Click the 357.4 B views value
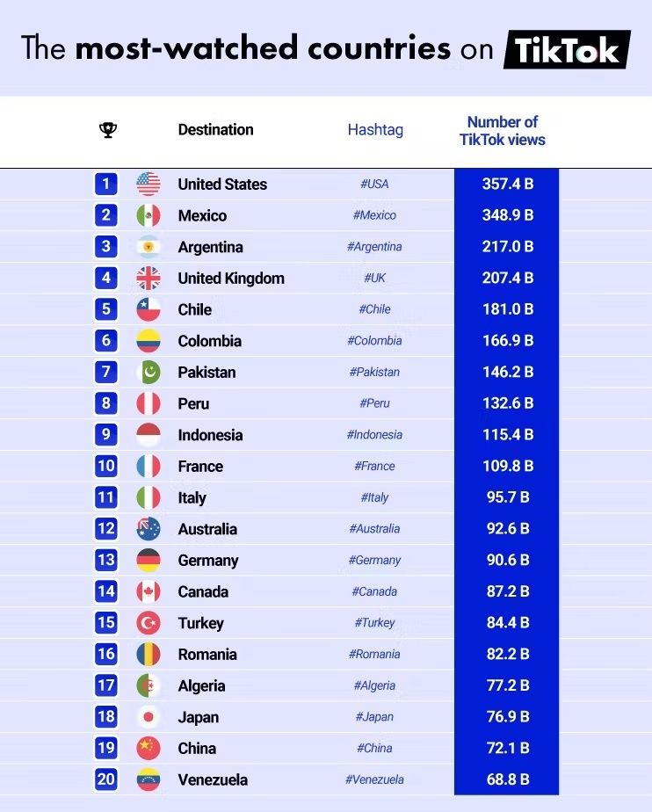Image resolution: width=652 pixels, height=812 pixels. pyautogui.click(x=508, y=184)
